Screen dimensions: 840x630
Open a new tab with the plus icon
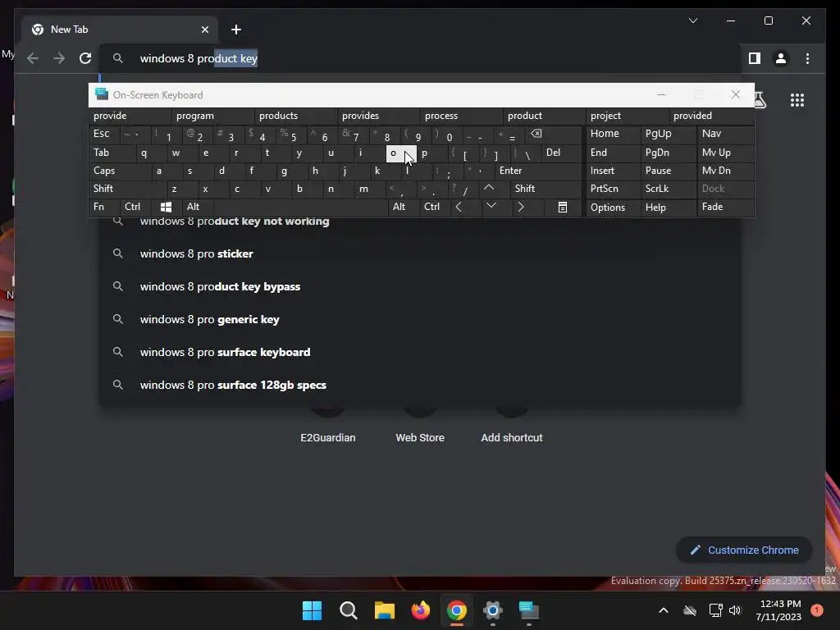[235, 30]
